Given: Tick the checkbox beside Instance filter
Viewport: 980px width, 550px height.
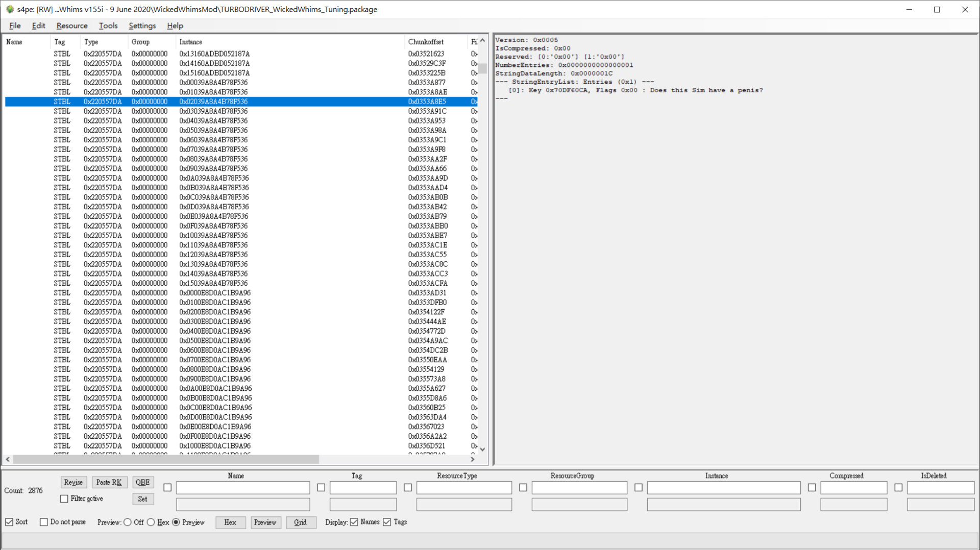Looking at the screenshot, I should coord(639,487).
